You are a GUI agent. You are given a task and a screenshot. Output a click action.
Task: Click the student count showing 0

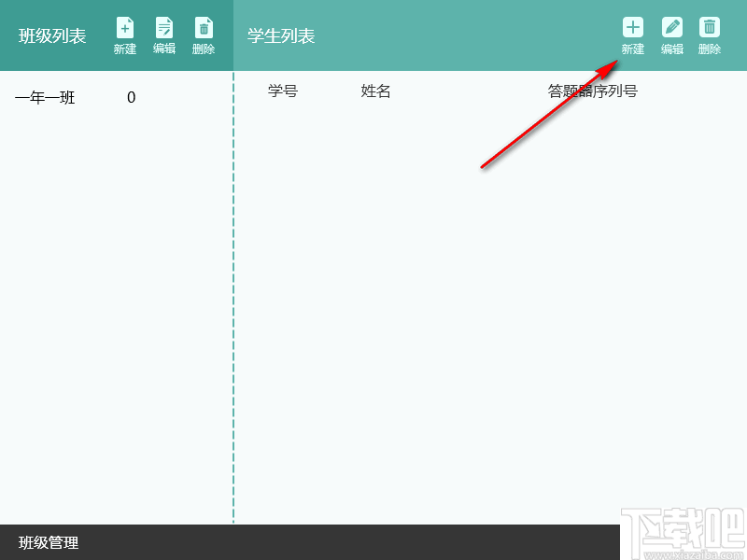(131, 96)
